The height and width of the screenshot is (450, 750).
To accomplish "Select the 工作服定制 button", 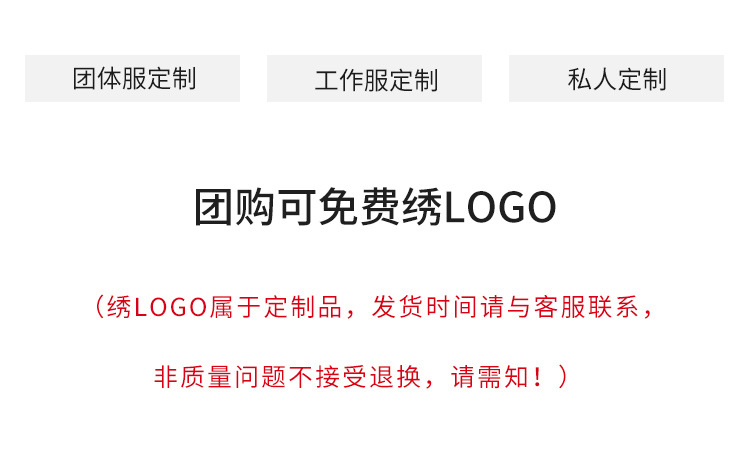I will pyautogui.click(x=374, y=78).
